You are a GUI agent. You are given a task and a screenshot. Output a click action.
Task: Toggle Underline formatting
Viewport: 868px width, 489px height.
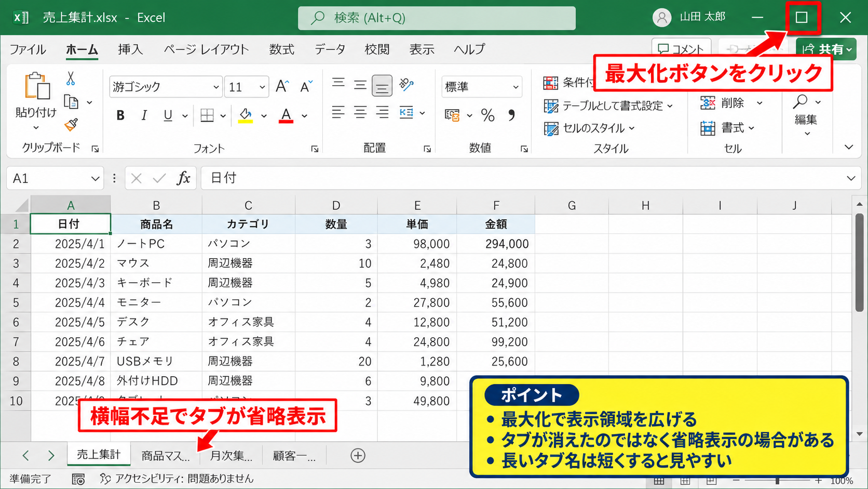[x=168, y=115]
